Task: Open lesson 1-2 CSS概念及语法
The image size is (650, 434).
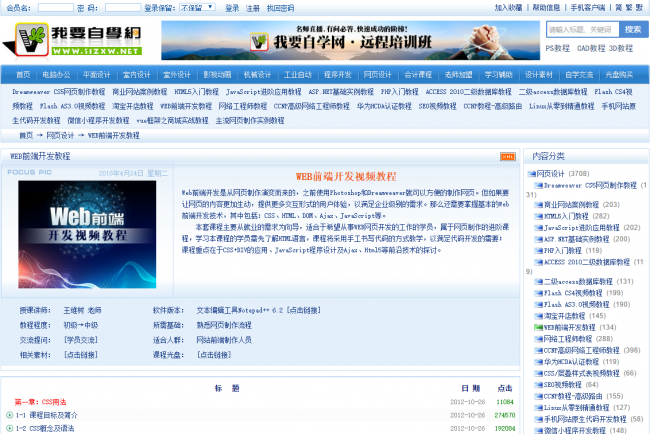Action: [45, 428]
